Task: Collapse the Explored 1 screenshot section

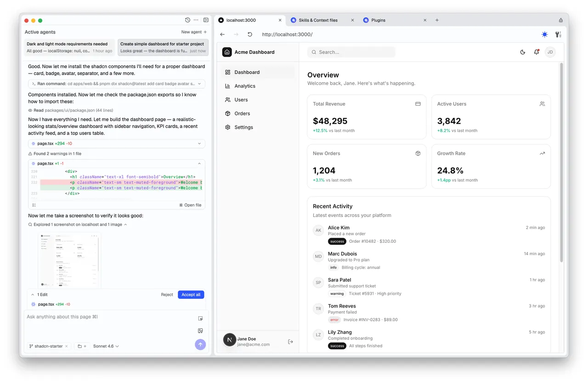Action: click(126, 225)
